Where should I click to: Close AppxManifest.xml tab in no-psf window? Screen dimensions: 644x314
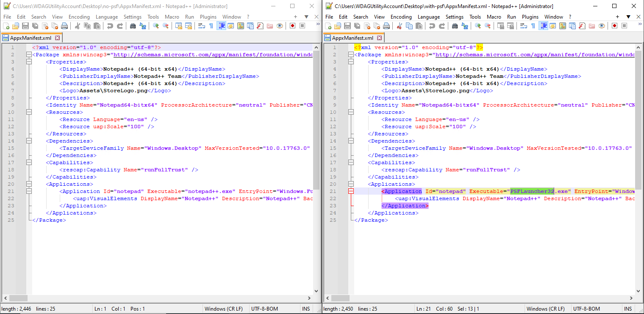click(57, 38)
